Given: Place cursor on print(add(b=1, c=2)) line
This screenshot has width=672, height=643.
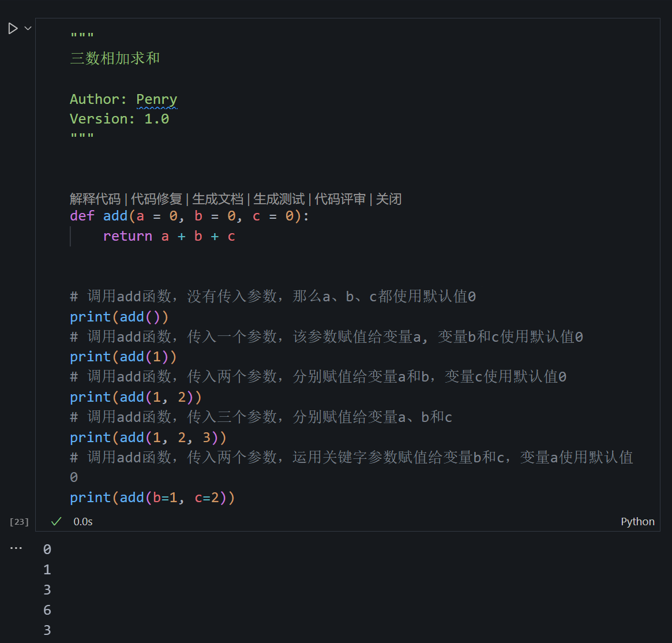Looking at the screenshot, I should pyautogui.click(x=152, y=497).
